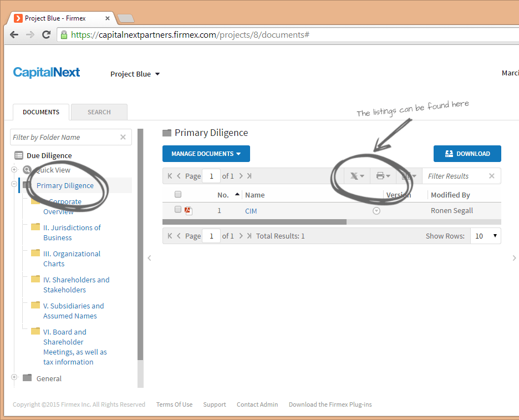This screenshot has width=519, height=420.
Task: Open the Contact Admin link
Action: 257,404
